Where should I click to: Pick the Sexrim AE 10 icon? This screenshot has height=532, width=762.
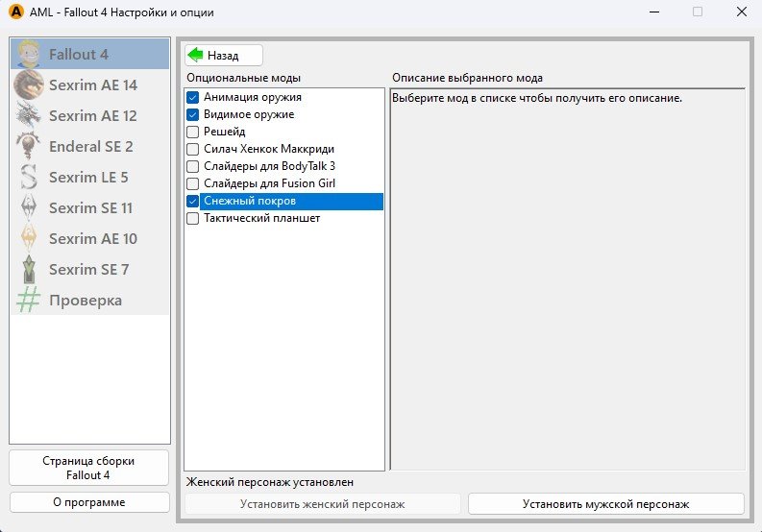pyautogui.click(x=29, y=239)
